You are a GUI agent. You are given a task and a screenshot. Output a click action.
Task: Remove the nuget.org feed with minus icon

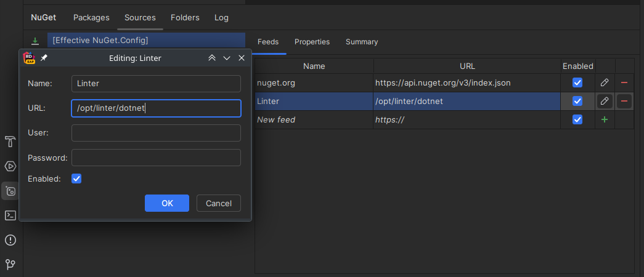pyautogui.click(x=624, y=83)
